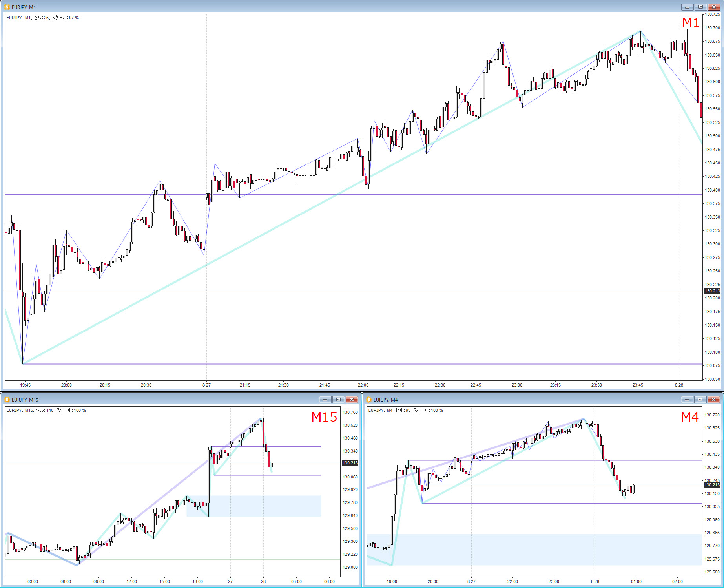Click the 129.580 price level on M4 axis
The width and height of the screenshot is (724, 588).
click(x=712, y=572)
